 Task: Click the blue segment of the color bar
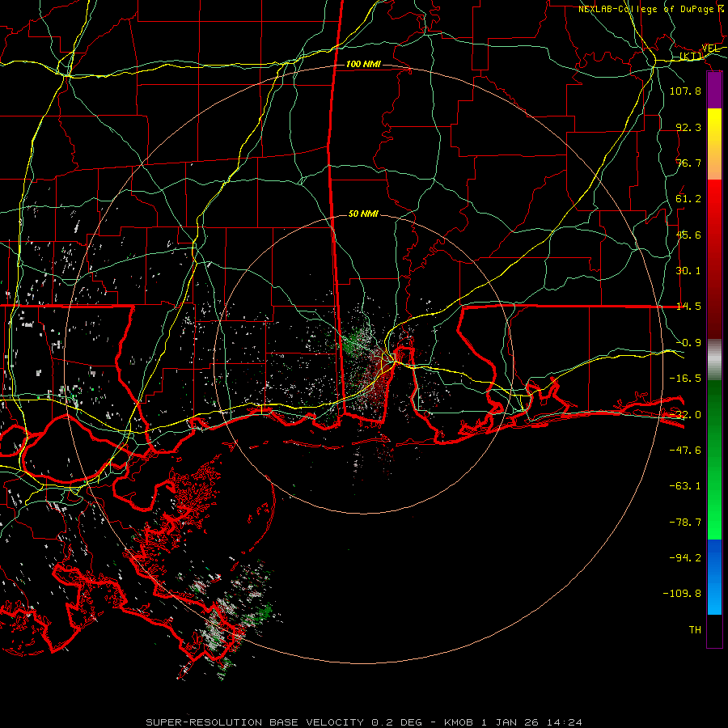coord(714,577)
